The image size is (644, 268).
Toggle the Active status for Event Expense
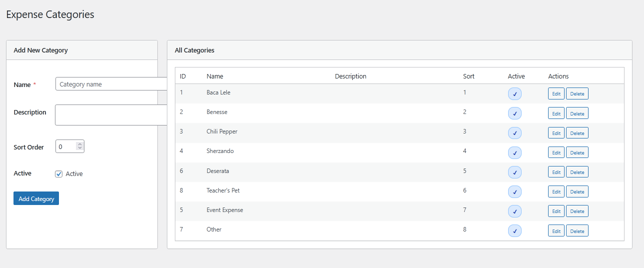(x=514, y=211)
